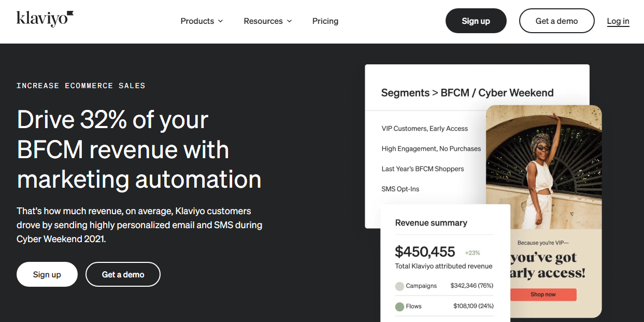This screenshot has height=322, width=644.
Task: Open the Log in link
Action: tap(618, 21)
